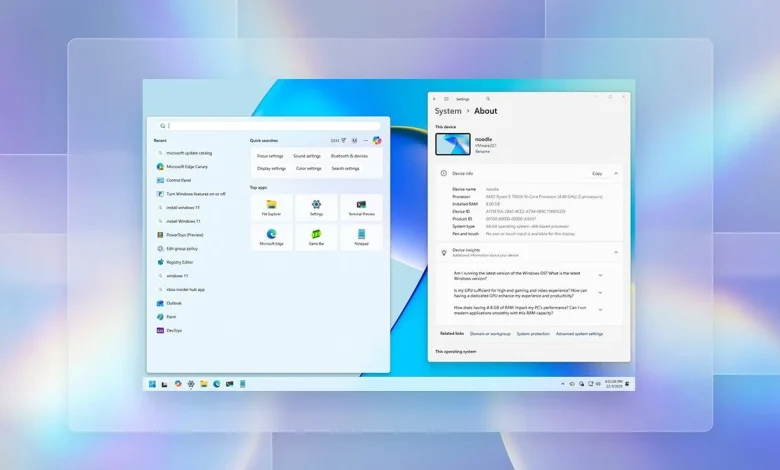Copy the device info
The height and width of the screenshot is (470, 780).
[597, 174]
